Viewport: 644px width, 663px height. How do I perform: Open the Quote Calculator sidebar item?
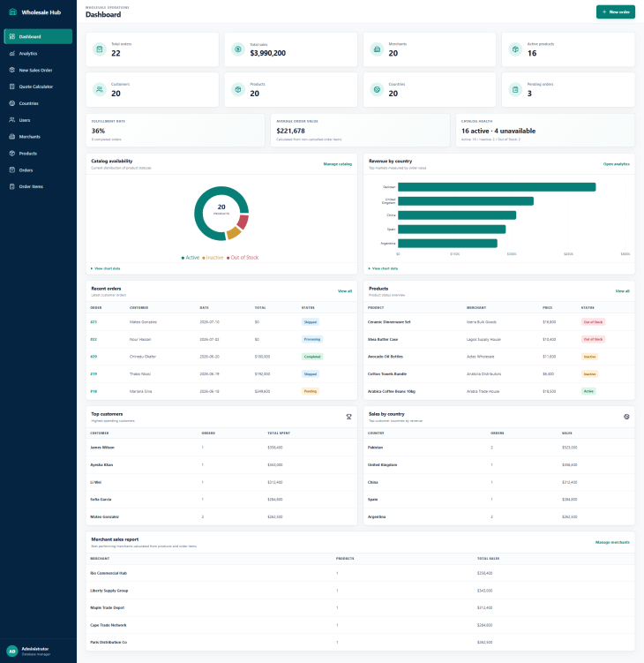(x=38, y=87)
